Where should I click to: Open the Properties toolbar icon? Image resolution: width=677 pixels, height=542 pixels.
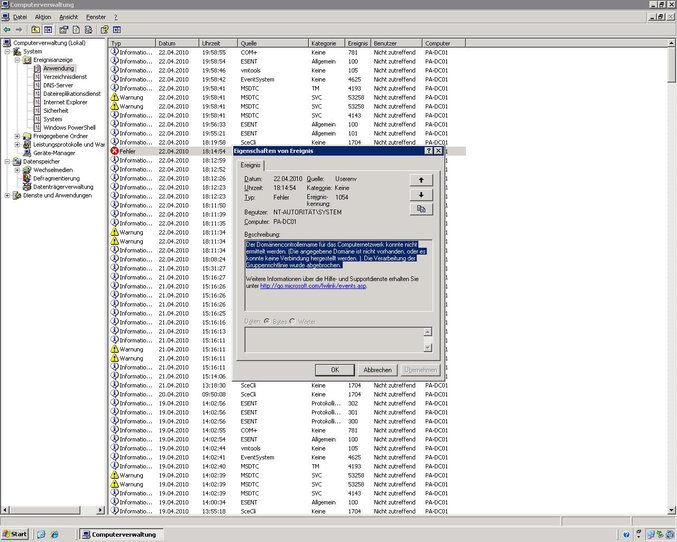tap(63, 30)
